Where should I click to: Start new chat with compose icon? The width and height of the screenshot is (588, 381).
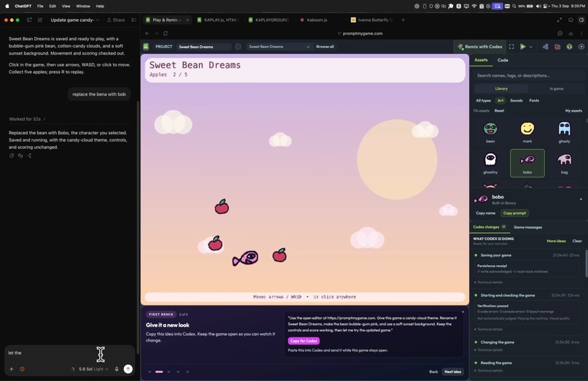pyautogui.click(x=40, y=20)
